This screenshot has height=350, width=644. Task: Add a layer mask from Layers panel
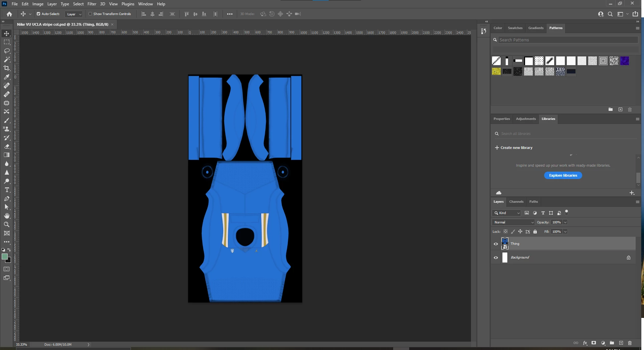point(594,343)
